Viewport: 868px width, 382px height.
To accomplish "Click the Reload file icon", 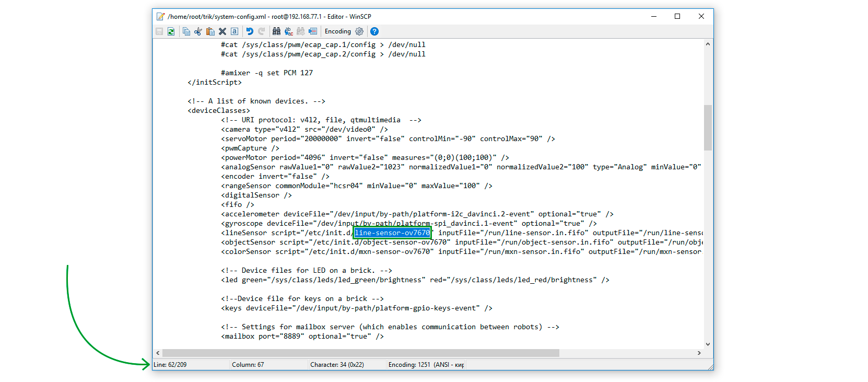I will coord(171,31).
